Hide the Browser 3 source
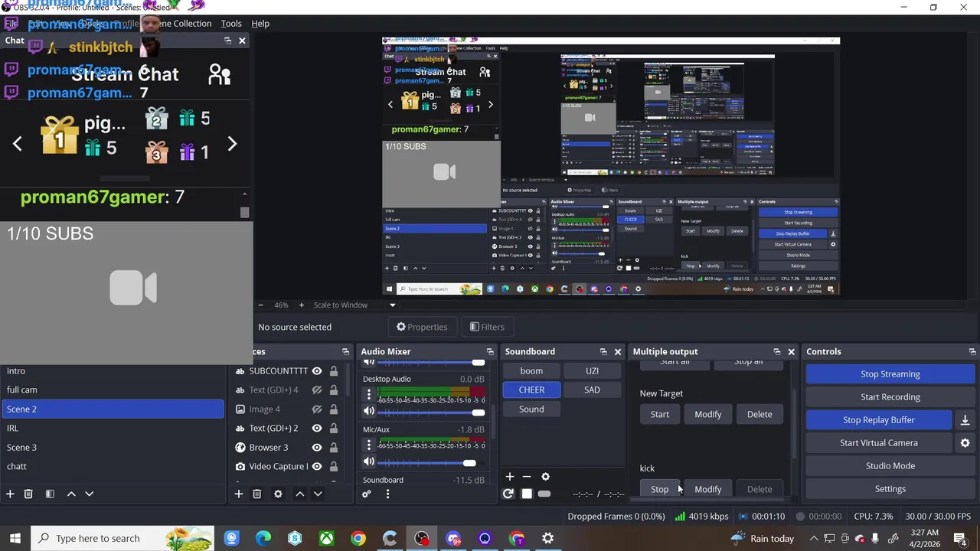 (316, 448)
